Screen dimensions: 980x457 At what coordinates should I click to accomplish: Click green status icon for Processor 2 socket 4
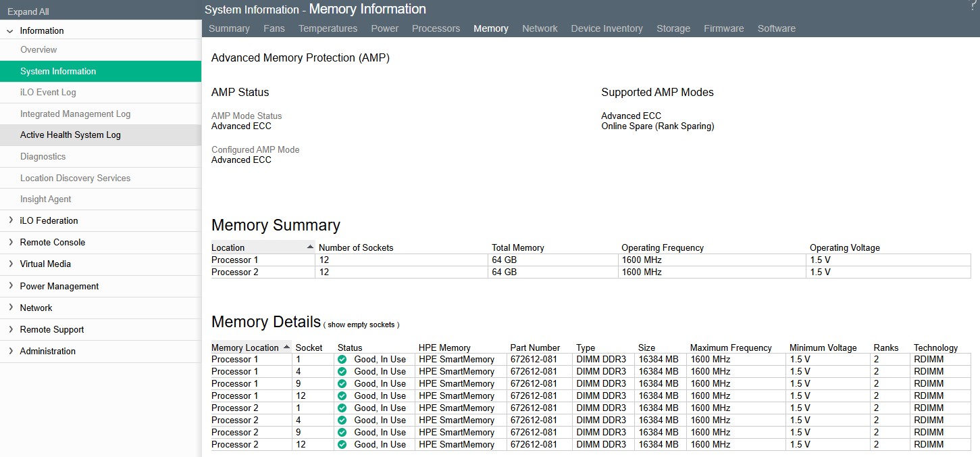tap(342, 420)
